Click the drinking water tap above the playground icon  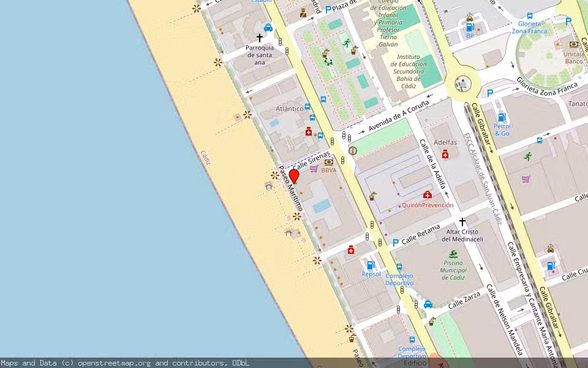(325, 53)
